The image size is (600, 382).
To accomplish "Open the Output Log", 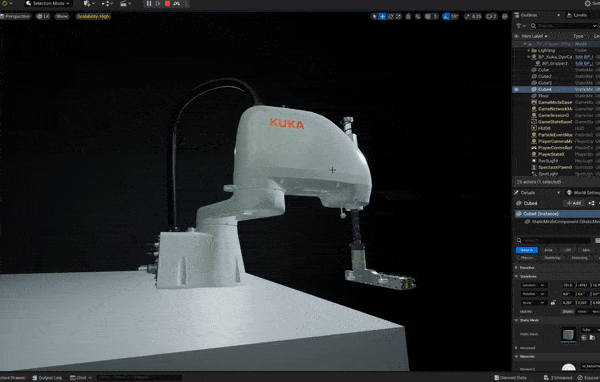I will point(47,378).
